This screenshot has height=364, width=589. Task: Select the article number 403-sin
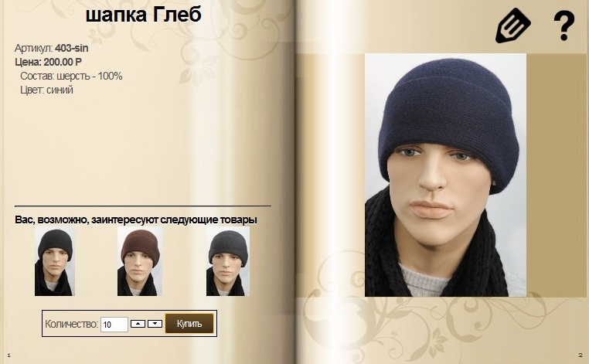pyautogui.click(x=72, y=48)
